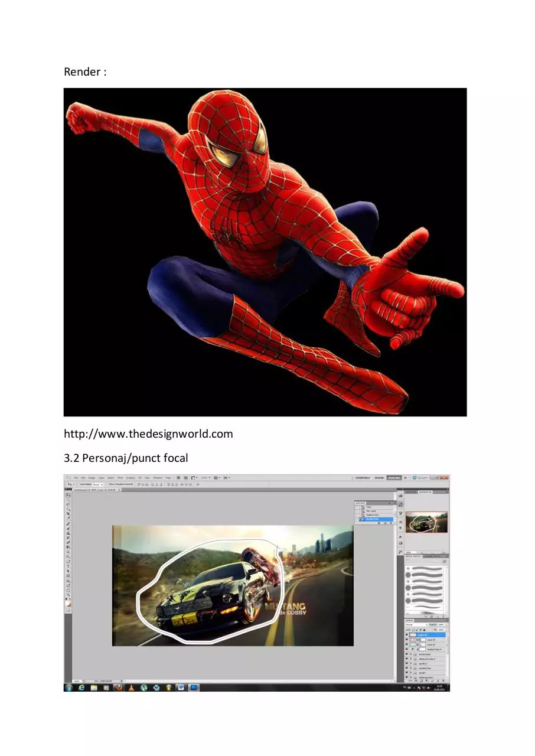The height and width of the screenshot is (756, 535).
Task: Open the zoom level dropdown in application bar
Action: (x=205, y=477)
